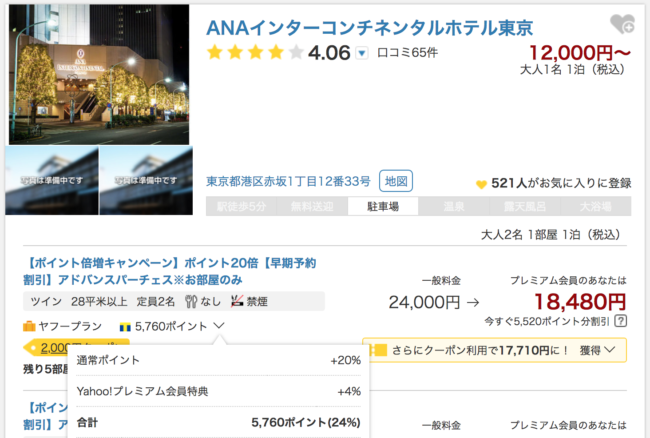The image size is (650, 438).
Task: Select 大浴場 amenity tag
Action: [596, 206]
